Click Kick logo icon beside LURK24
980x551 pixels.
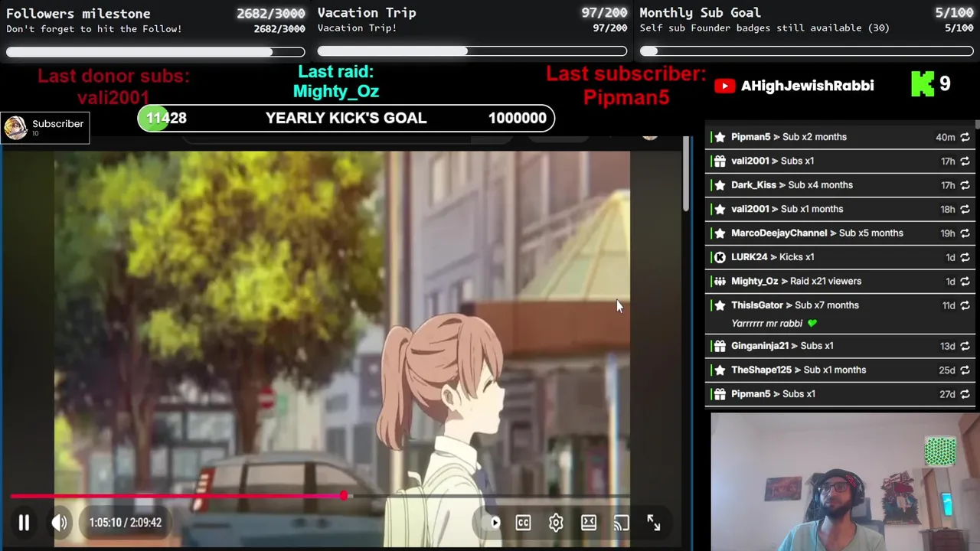[x=720, y=257]
